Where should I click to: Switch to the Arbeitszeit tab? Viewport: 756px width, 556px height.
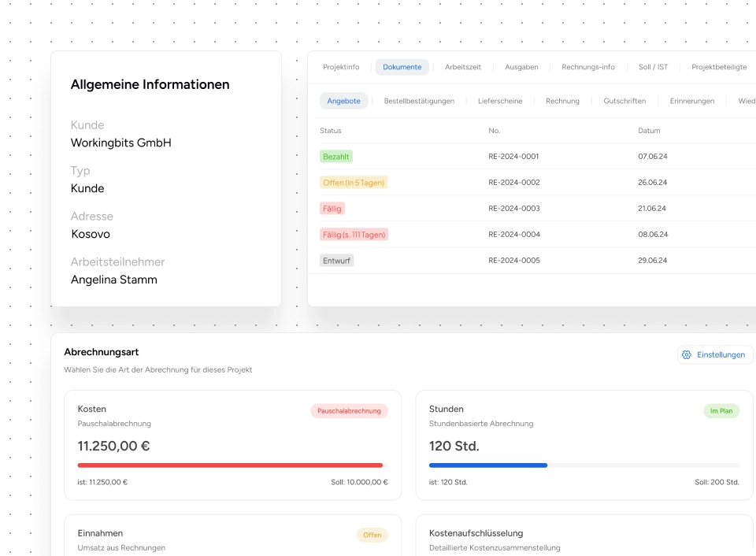(x=464, y=67)
